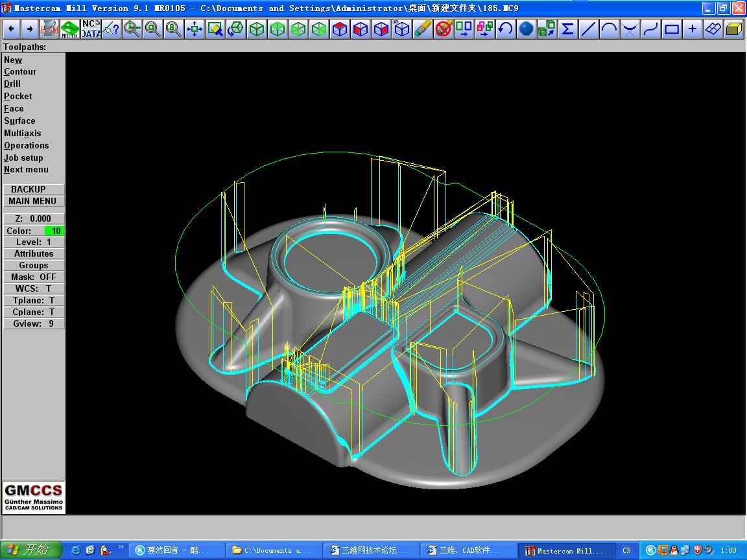Click the Unzoom magnifier icon
Viewport: 747px width, 560px height.
point(152,30)
